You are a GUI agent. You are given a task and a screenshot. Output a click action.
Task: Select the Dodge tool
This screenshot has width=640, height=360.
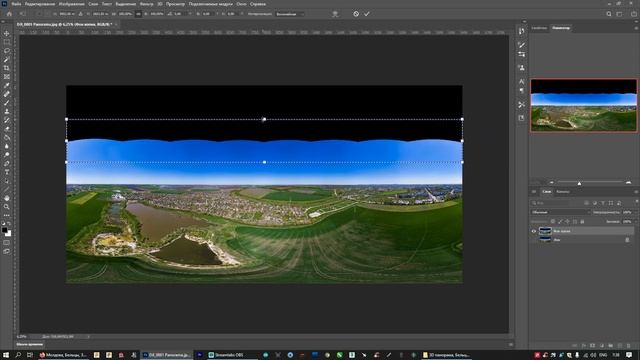click(7, 155)
